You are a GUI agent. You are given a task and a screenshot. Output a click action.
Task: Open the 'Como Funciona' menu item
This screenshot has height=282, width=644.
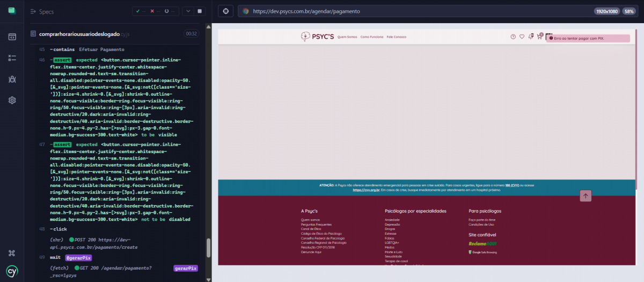[372, 37]
